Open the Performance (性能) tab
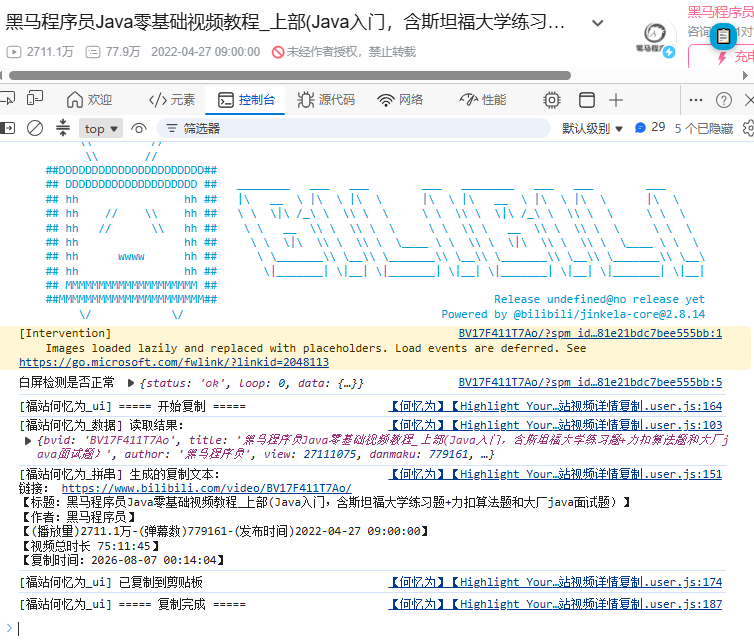Image resolution: width=754 pixels, height=643 pixels. tap(483, 100)
